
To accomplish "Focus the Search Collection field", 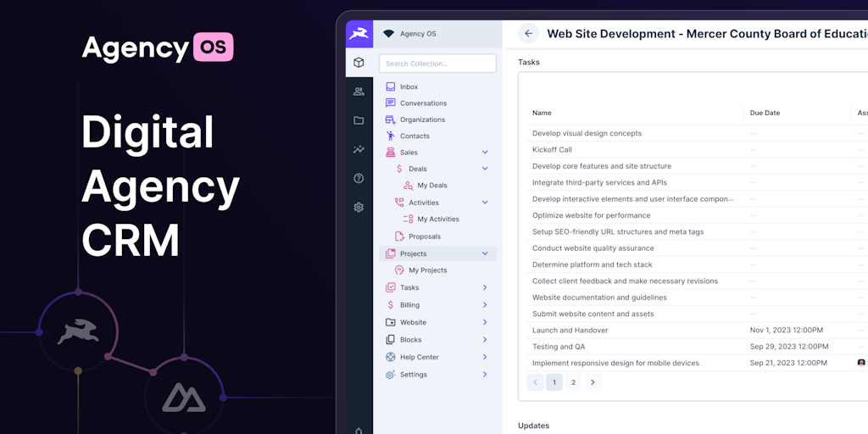I will pos(438,64).
